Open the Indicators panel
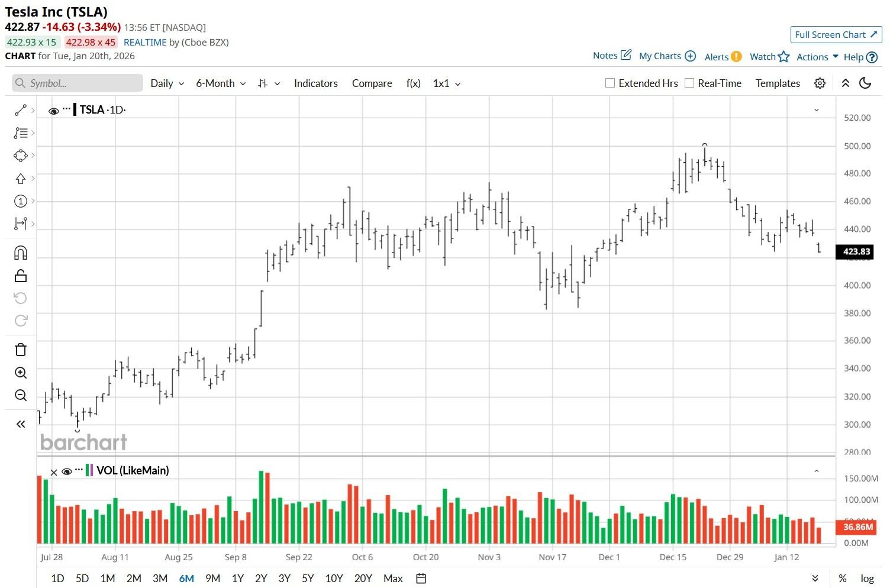This screenshot has height=588, width=890. click(316, 83)
